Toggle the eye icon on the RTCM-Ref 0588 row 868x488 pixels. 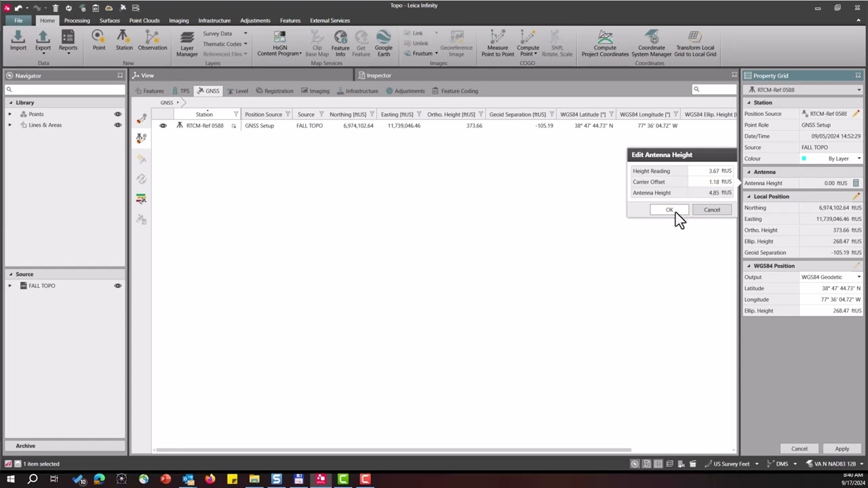[x=163, y=125]
